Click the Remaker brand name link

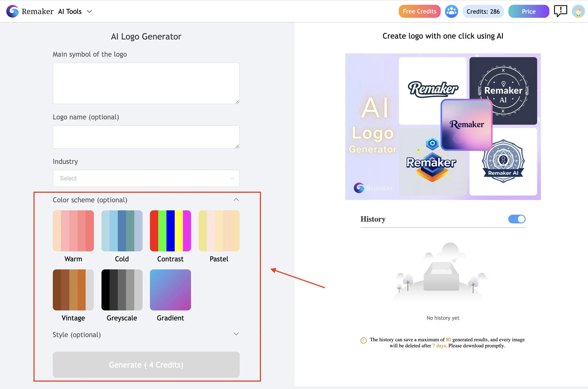pyautogui.click(x=38, y=12)
